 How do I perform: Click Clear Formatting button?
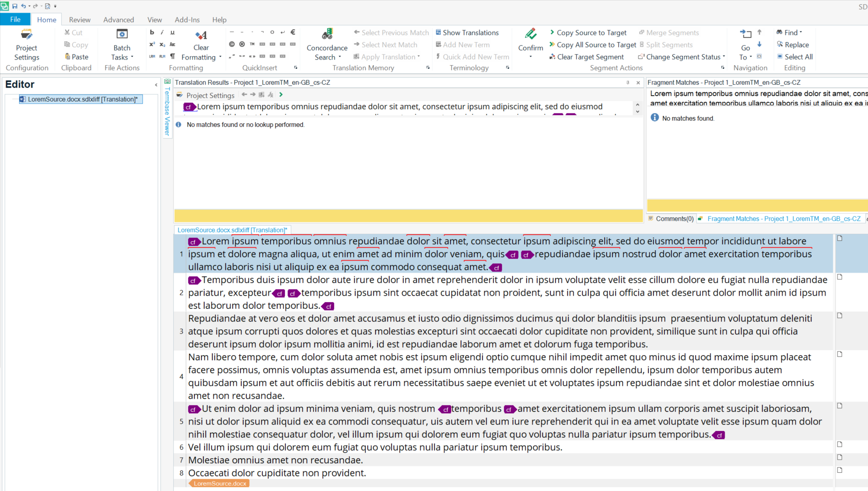pos(201,45)
